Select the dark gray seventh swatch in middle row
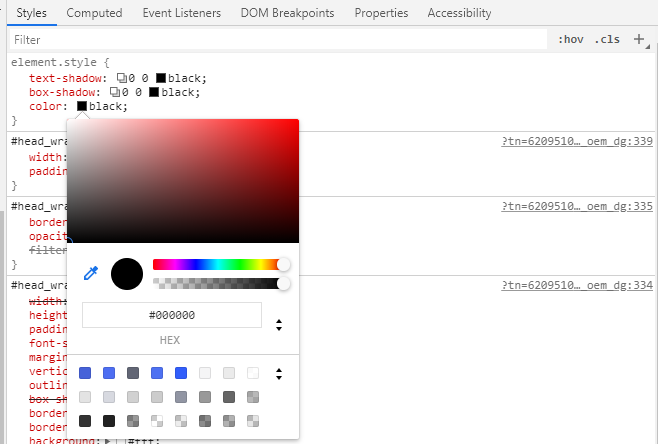Viewport: 658px width, 444px height. tap(229, 397)
